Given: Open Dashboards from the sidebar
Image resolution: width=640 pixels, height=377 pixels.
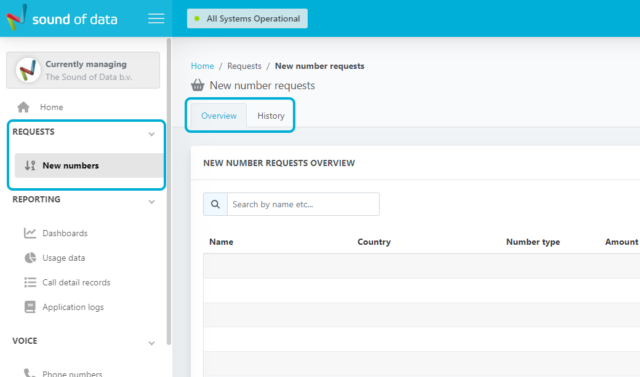Looking at the screenshot, I should (65, 233).
